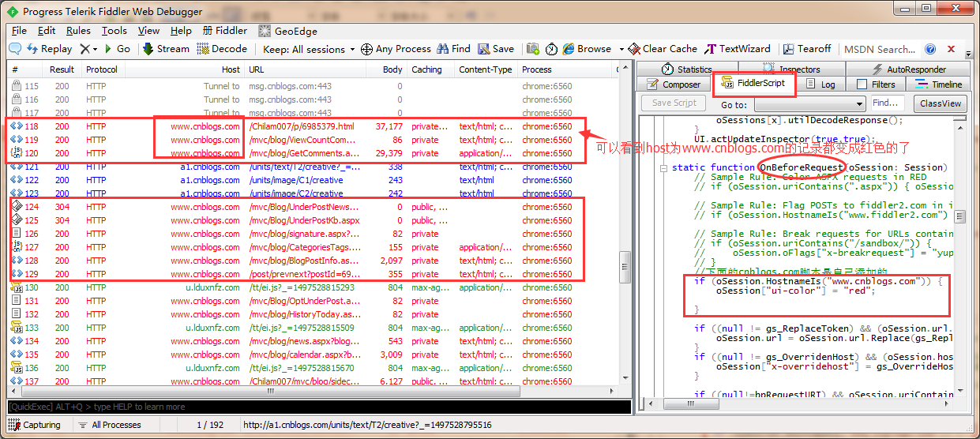The height and width of the screenshot is (439, 980).
Task: Open TextWizard tool
Action: tap(738, 49)
